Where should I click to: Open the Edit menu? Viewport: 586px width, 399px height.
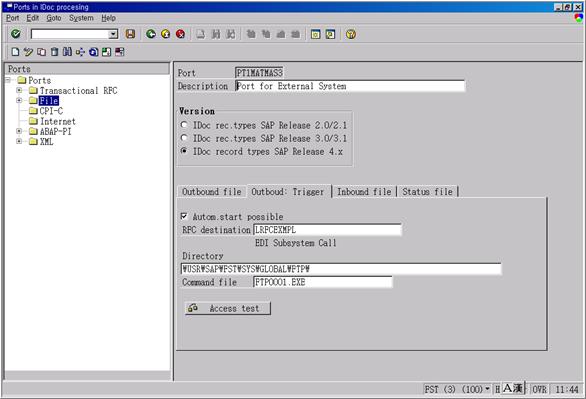click(33, 18)
